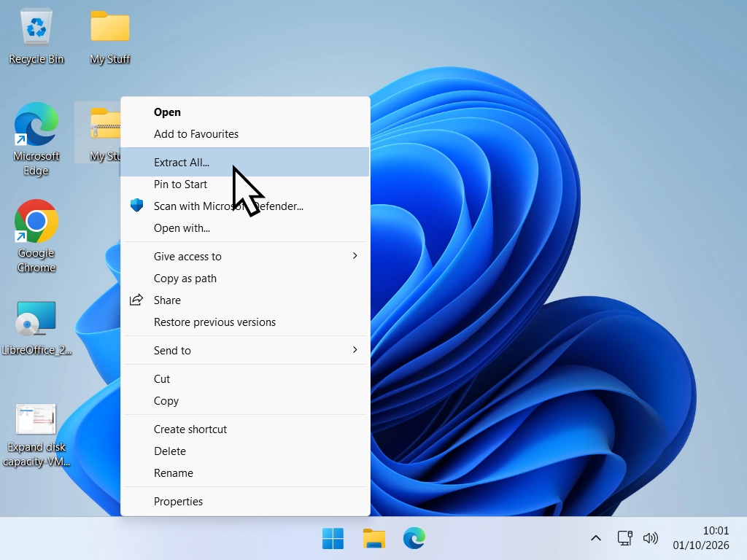
Task: Choose Scan with Microsoft Defender...
Action: 245,206
